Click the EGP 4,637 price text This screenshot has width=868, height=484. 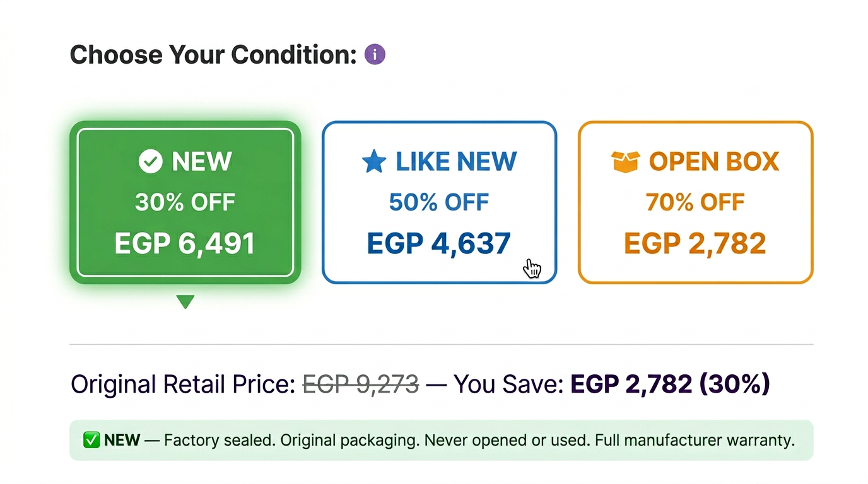(x=439, y=243)
